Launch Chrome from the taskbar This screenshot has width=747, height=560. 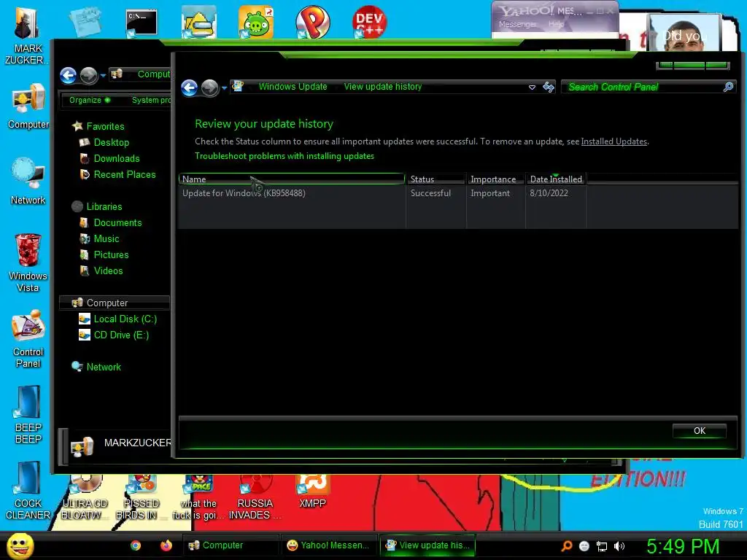[x=136, y=545]
